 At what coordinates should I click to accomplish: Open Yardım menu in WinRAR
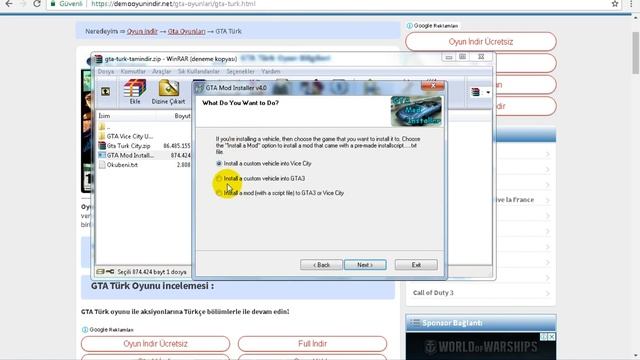(271, 71)
